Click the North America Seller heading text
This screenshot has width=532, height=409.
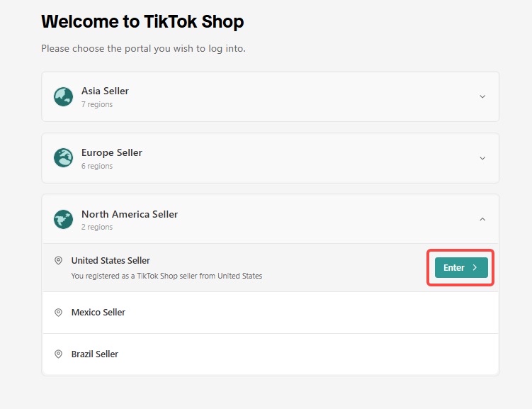pos(130,214)
